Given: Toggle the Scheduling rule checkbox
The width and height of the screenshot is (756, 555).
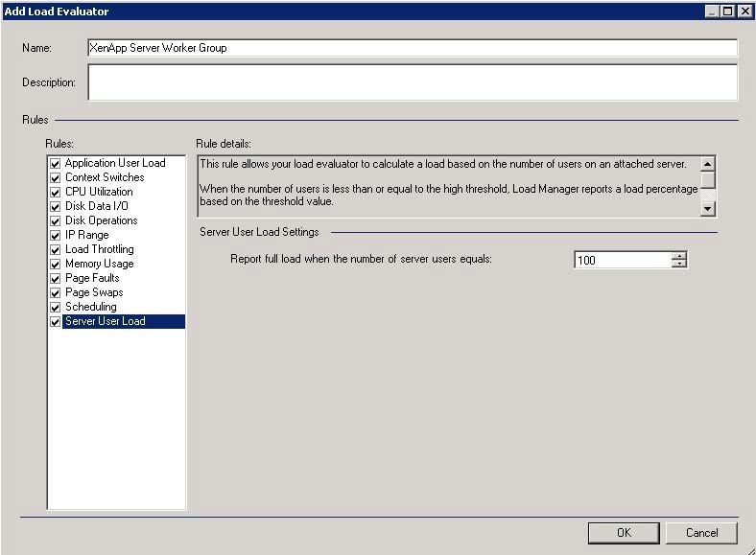Looking at the screenshot, I should click(55, 308).
